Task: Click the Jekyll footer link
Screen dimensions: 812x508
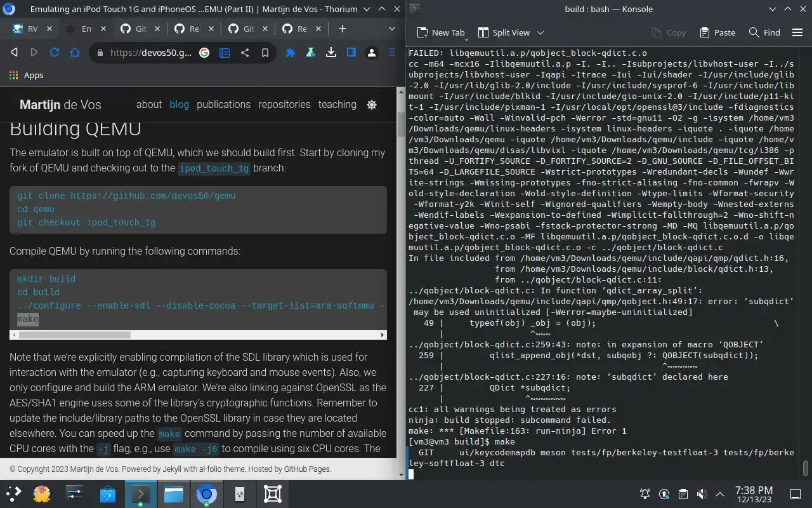Action: click(x=172, y=469)
